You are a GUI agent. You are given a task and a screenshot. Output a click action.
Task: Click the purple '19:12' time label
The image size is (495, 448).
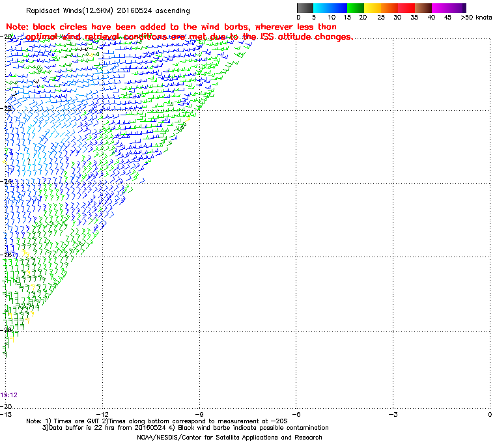coord(9,395)
